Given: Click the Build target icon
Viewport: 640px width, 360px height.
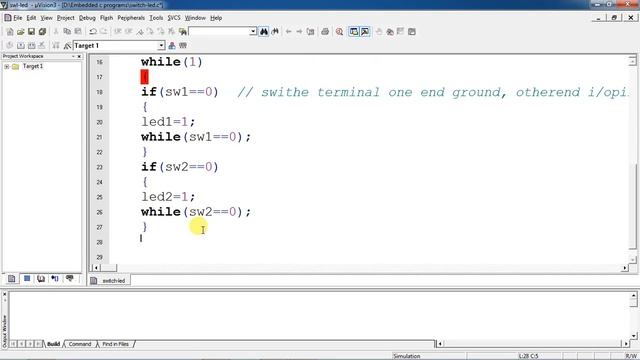Looking at the screenshot, I should [x=20, y=45].
